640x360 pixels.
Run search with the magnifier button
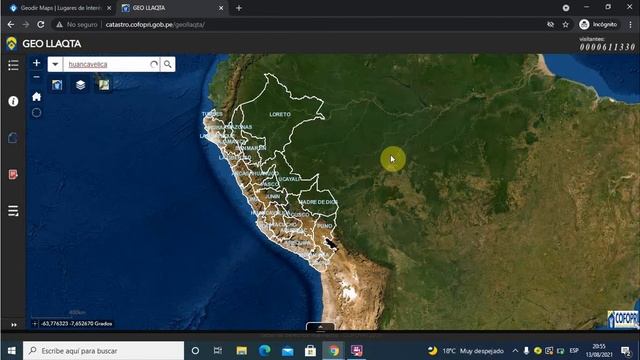pyautogui.click(x=168, y=64)
